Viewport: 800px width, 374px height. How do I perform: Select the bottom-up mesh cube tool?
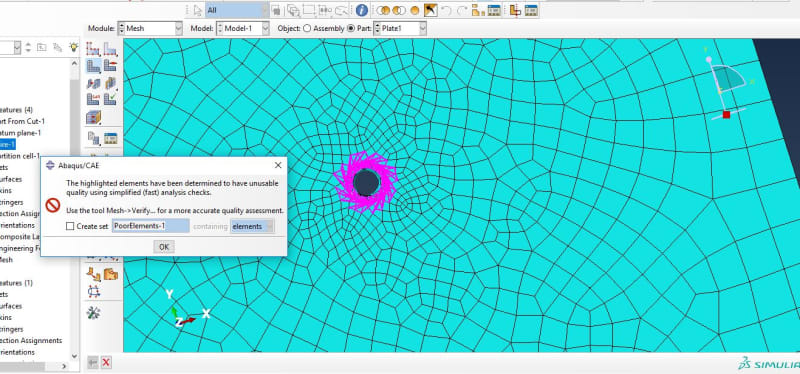click(x=93, y=117)
